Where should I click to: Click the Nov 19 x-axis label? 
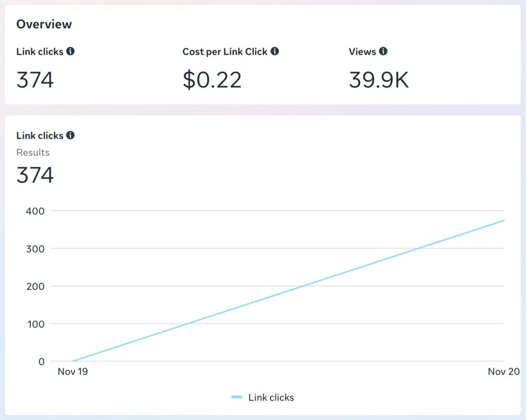72,372
